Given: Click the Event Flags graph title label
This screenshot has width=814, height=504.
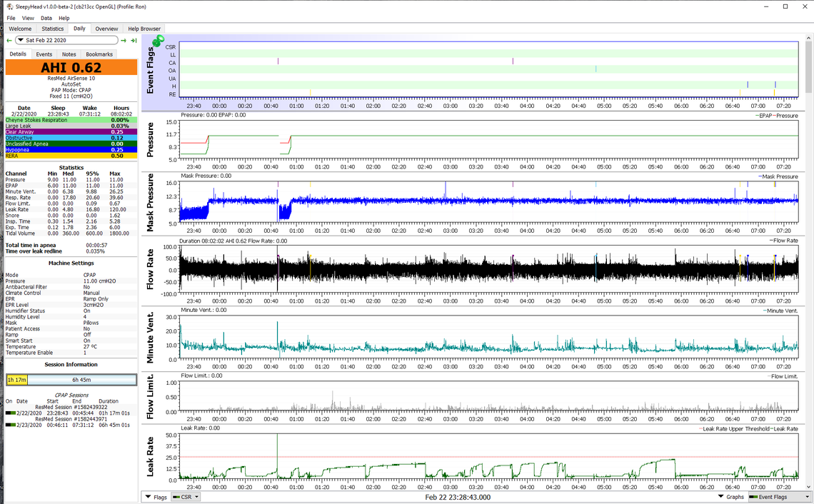Looking at the screenshot, I should click(x=150, y=70).
